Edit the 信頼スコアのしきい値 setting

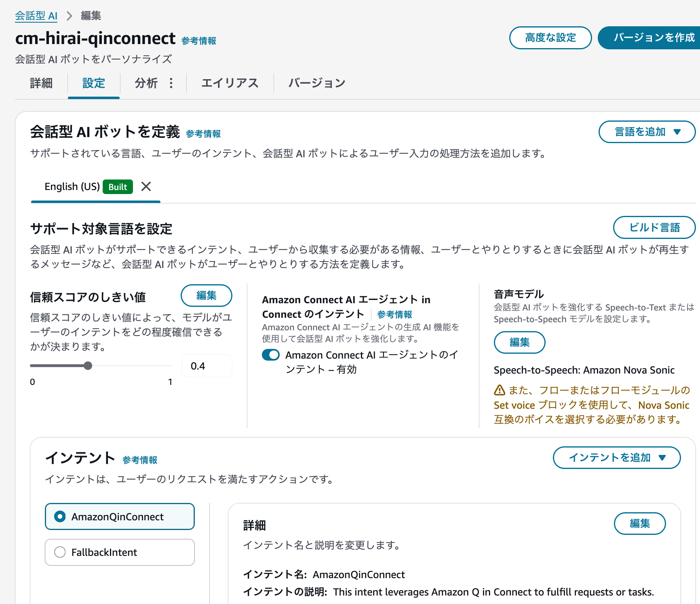tap(206, 296)
